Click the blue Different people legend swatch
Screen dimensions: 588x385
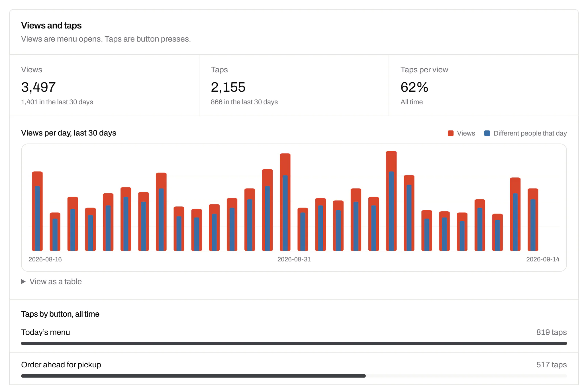click(487, 133)
